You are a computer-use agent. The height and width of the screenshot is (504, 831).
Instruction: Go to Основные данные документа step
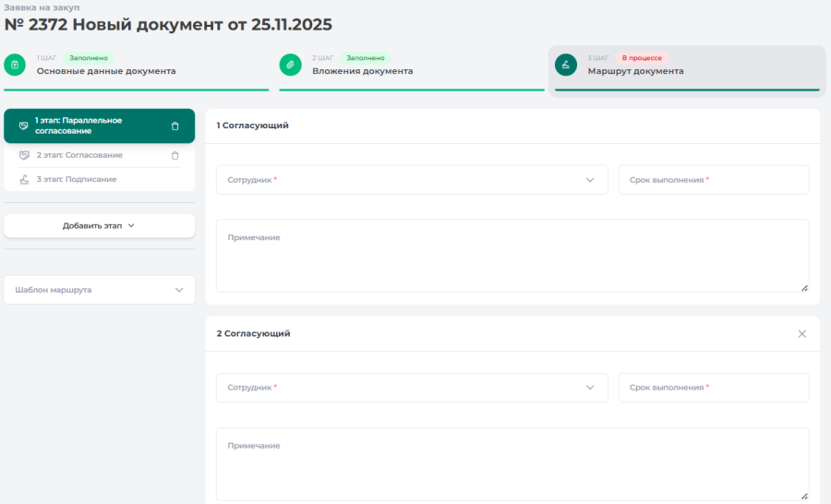click(106, 71)
